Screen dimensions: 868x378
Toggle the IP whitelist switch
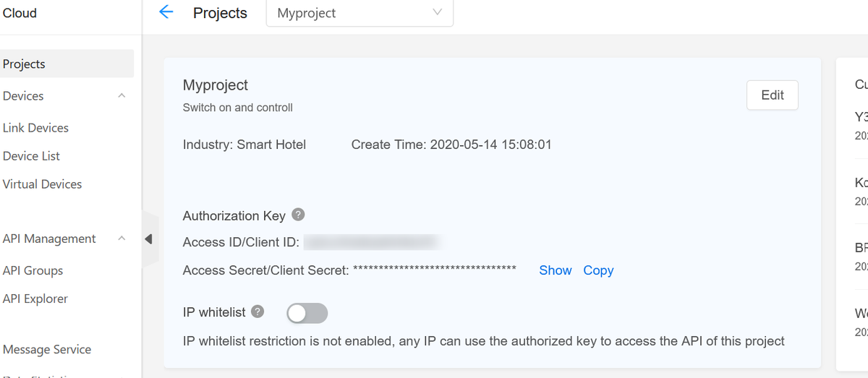pos(307,313)
